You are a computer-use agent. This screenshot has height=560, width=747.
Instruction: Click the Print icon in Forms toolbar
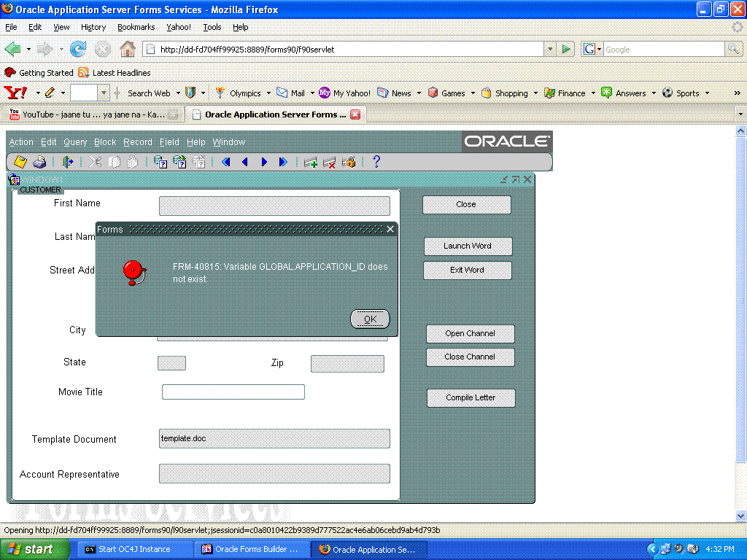pos(39,162)
